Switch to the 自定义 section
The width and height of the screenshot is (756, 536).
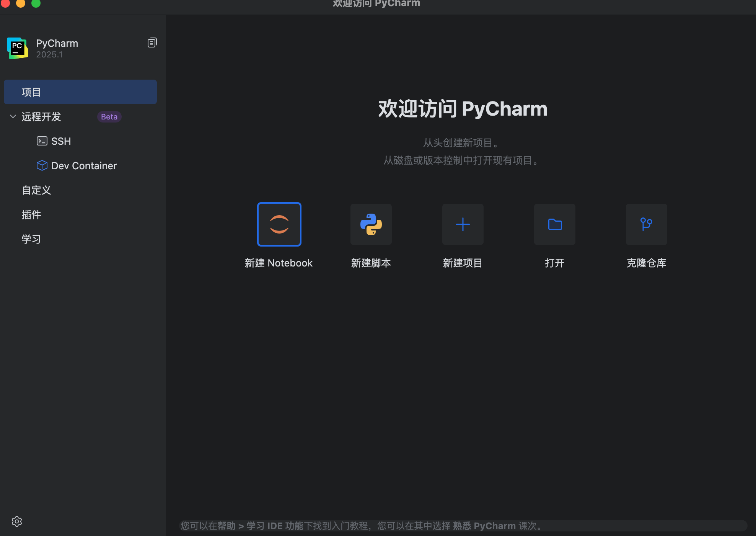[x=36, y=190]
